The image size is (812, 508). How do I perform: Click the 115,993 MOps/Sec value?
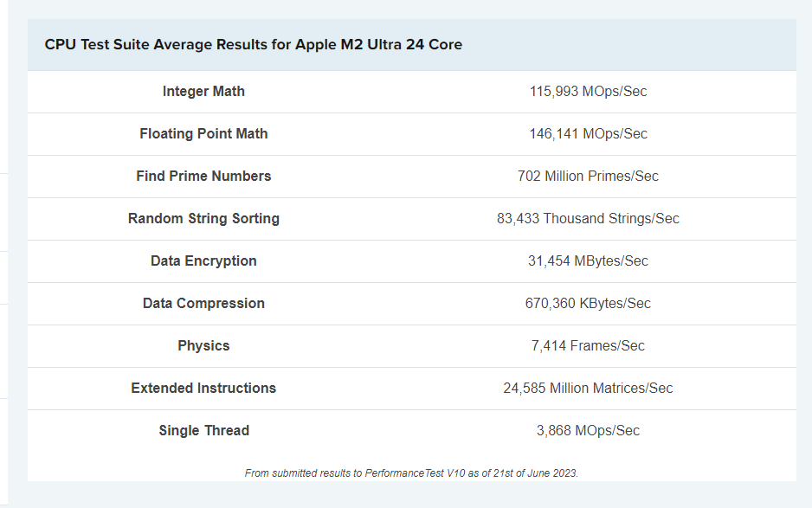(588, 91)
